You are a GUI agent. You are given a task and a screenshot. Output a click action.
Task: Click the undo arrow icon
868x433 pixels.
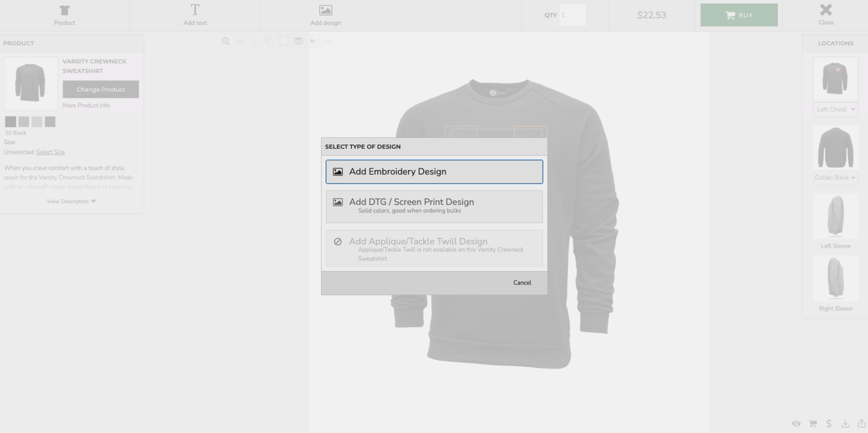click(313, 41)
